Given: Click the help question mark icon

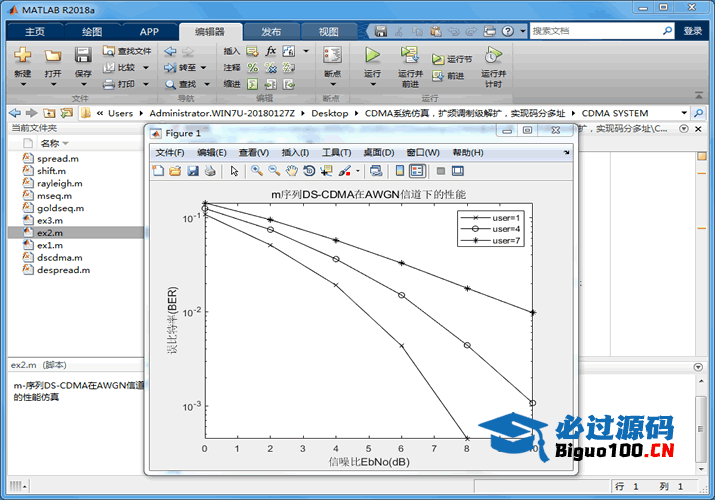Looking at the screenshot, I should pyautogui.click(x=508, y=31).
